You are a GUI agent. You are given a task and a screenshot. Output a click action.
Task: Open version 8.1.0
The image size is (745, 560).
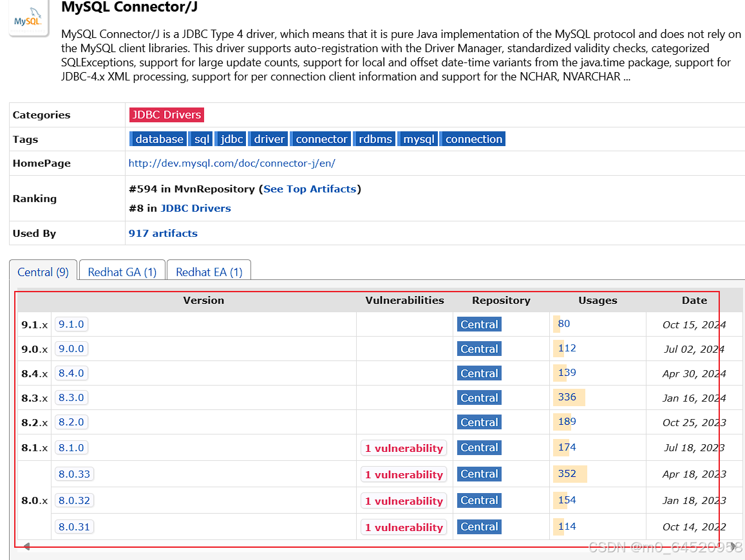(x=71, y=447)
